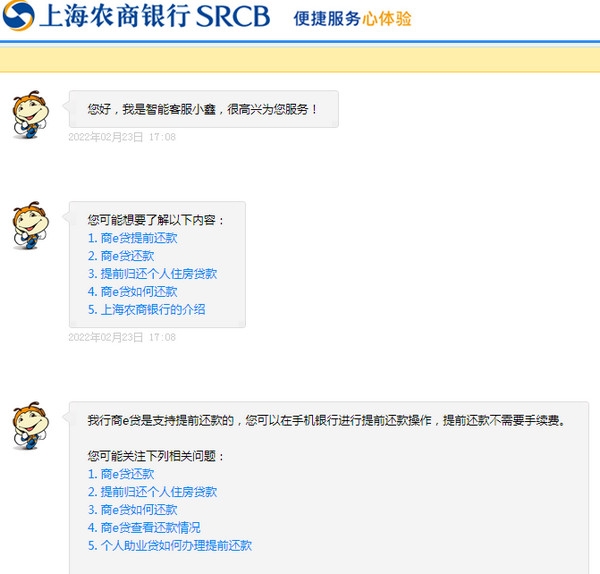Open the '商e贷查看还款情况' link

pyautogui.click(x=144, y=528)
